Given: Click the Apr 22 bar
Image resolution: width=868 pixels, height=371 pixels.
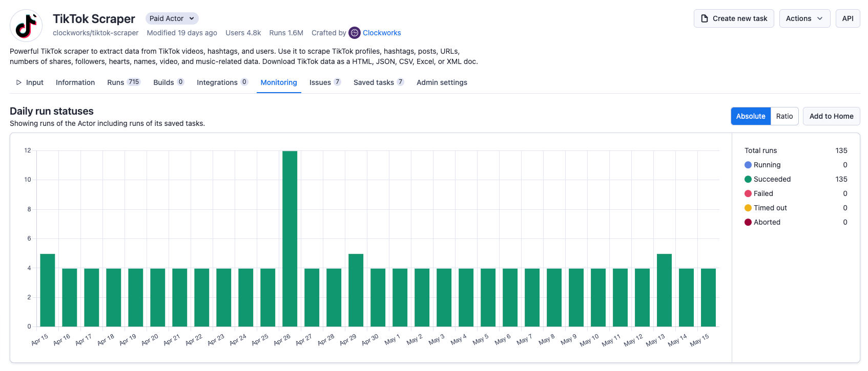Looking at the screenshot, I should point(201,297).
